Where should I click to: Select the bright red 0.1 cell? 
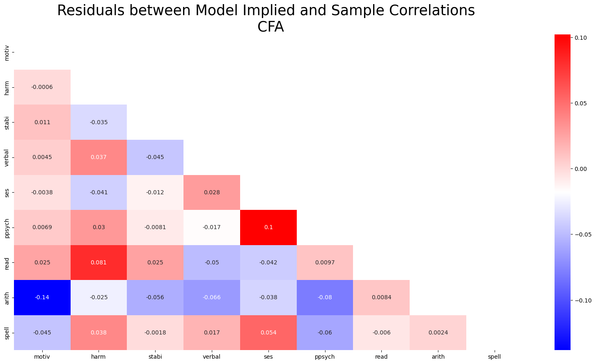pyautogui.click(x=268, y=227)
